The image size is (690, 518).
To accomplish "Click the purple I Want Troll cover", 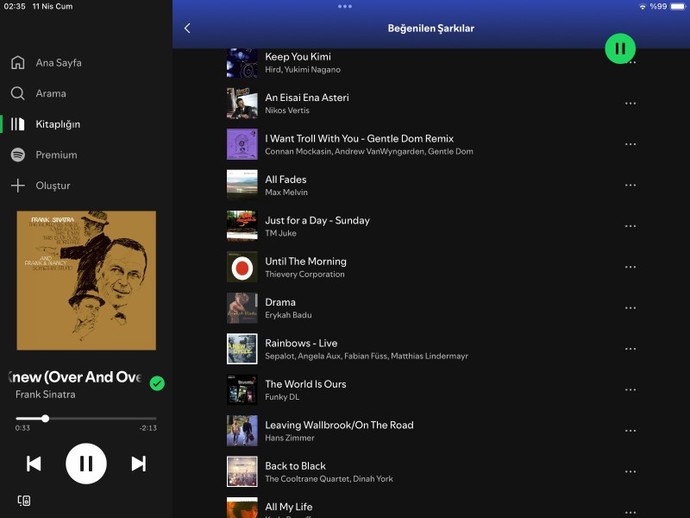I will (x=242, y=144).
